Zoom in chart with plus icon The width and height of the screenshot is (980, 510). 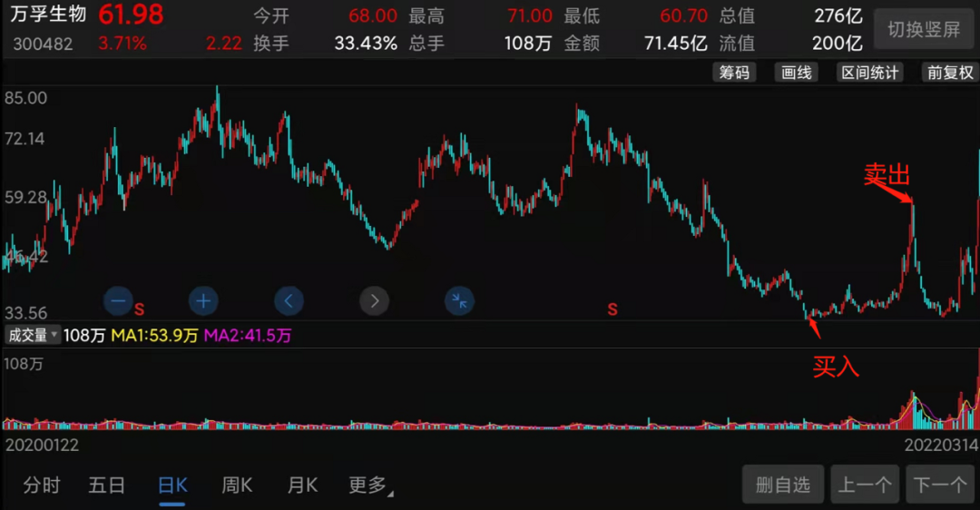pos(203,301)
